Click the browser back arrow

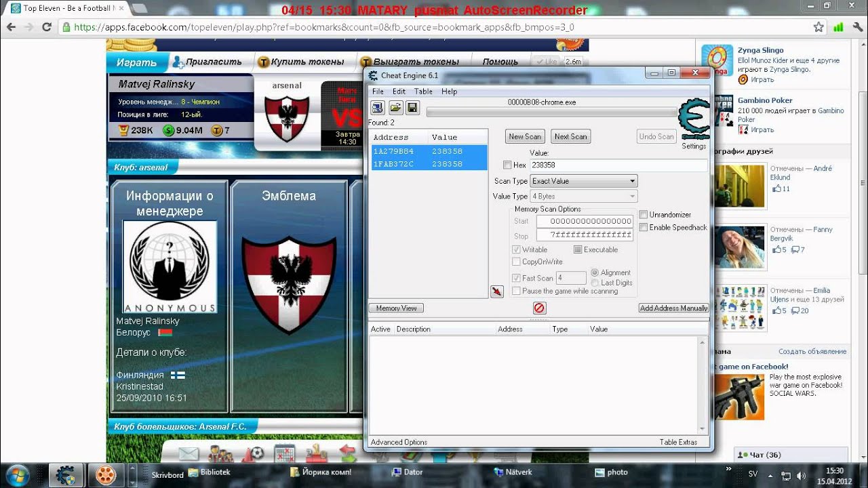tap(12, 27)
